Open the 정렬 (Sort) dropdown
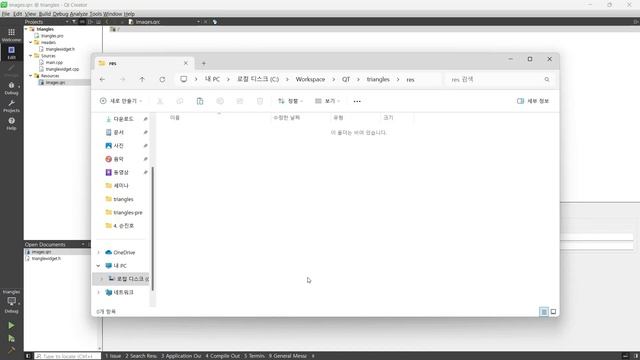Screen dimensions: 640x360 point(290,101)
